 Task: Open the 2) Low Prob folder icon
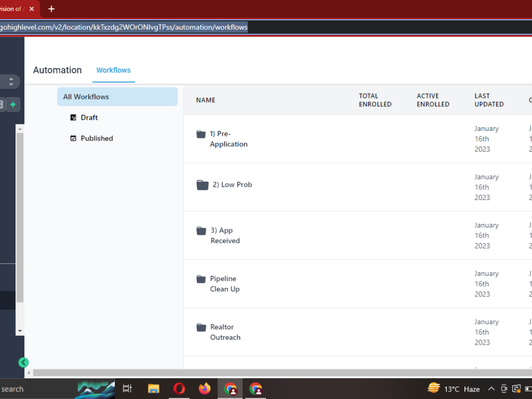[203, 185]
